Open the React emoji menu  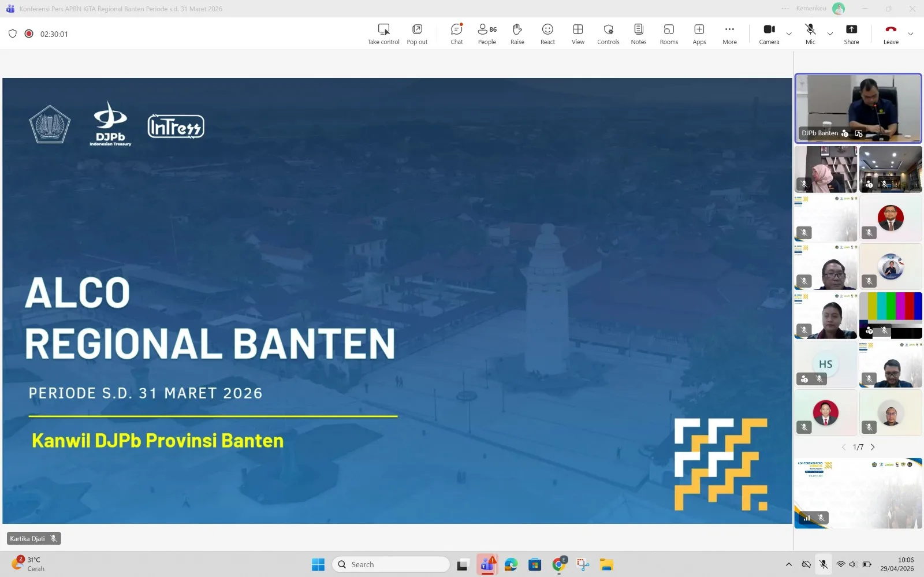click(547, 33)
